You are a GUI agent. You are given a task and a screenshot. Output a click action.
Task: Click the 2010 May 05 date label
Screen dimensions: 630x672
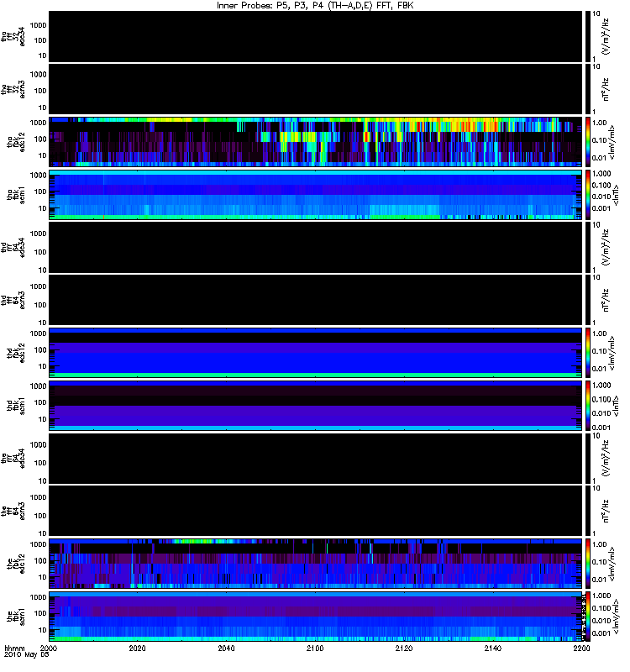(x=27, y=655)
